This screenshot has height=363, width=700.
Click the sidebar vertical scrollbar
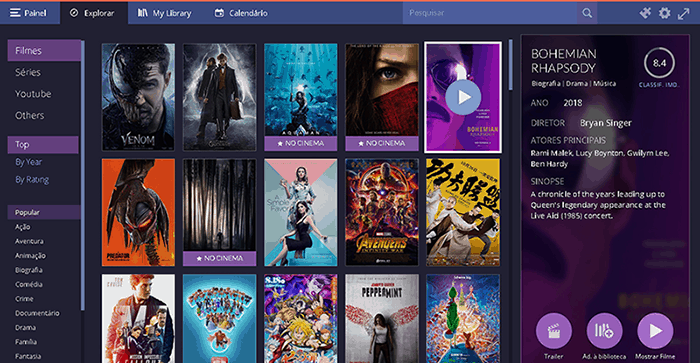click(83, 175)
